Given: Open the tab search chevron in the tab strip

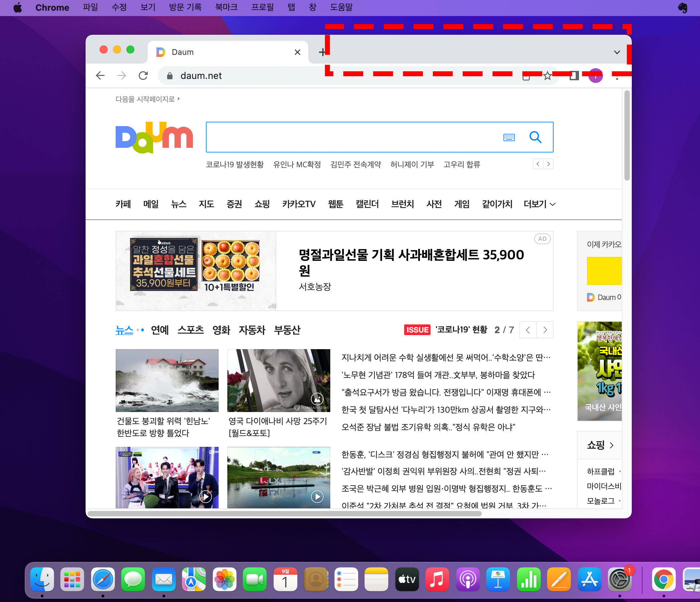Looking at the screenshot, I should (617, 52).
